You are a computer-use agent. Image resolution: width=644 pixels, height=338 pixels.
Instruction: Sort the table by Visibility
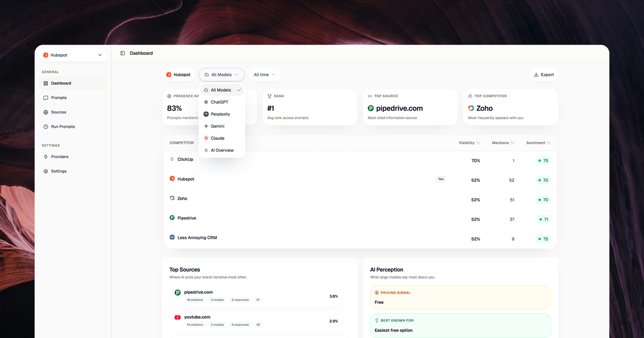click(x=469, y=143)
